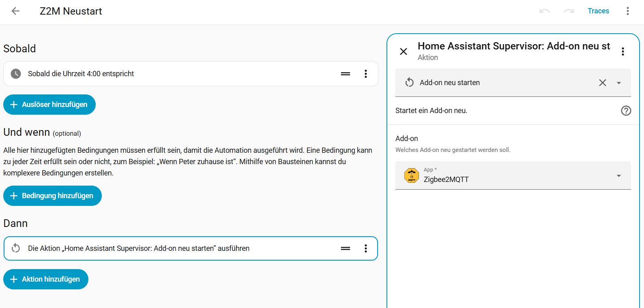Click the 'Aktion hinzufügen' button
The image size is (644, 308).
click(46, 279)
